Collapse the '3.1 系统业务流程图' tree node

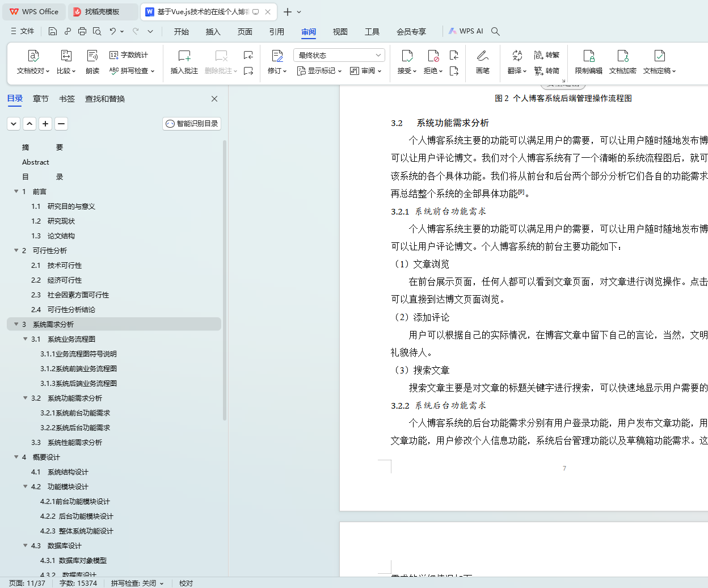26,339
